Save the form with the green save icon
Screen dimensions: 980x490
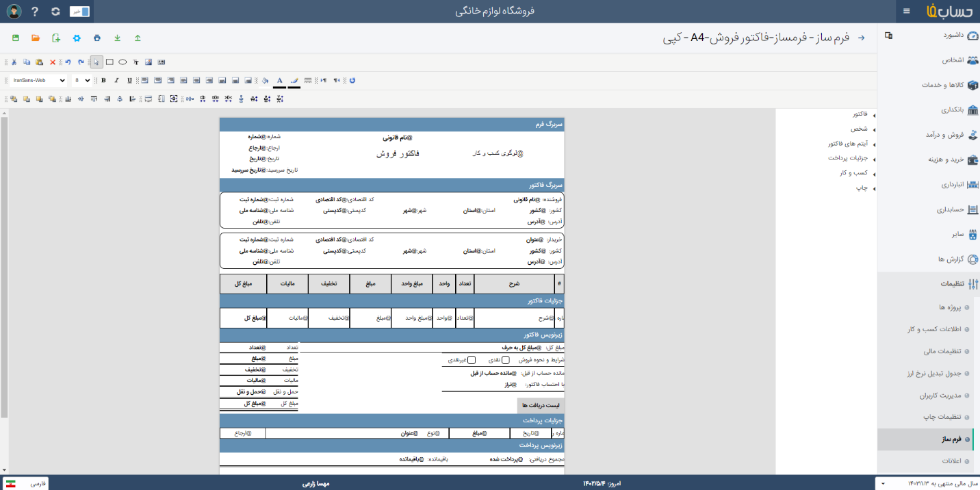click(x=15, y=38)
